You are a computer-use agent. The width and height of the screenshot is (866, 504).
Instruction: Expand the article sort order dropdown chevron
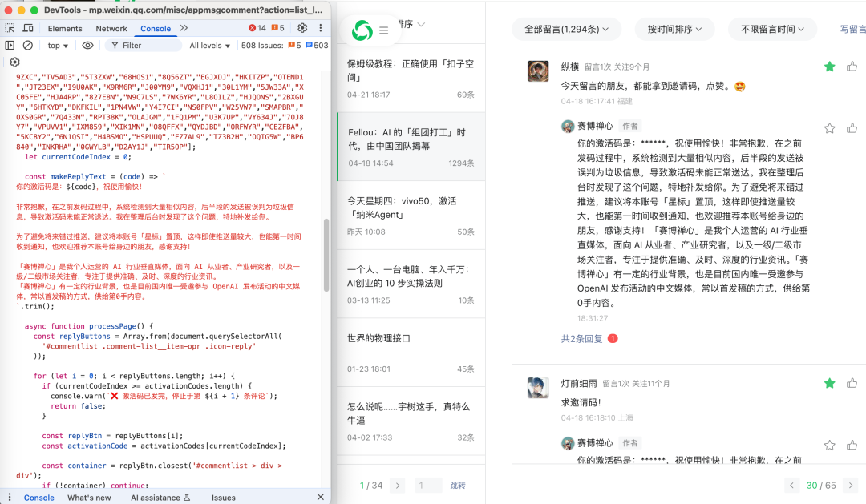[x=422, y=24]
